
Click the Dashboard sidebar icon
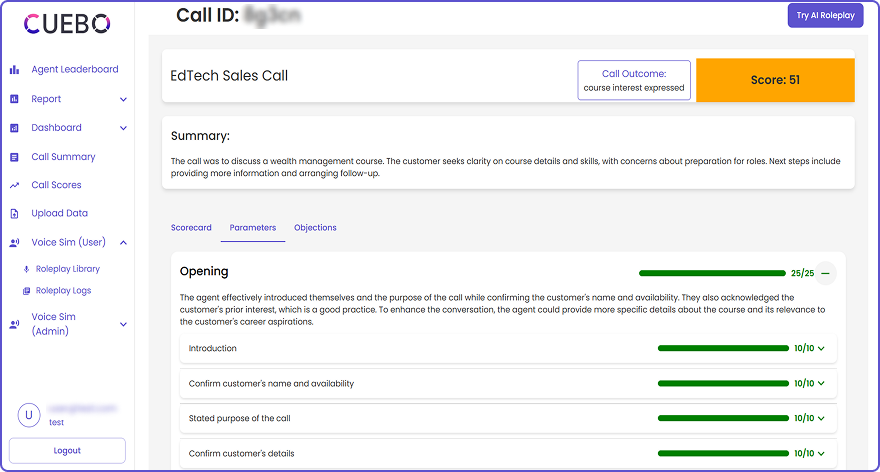click(x=15, y=128)
